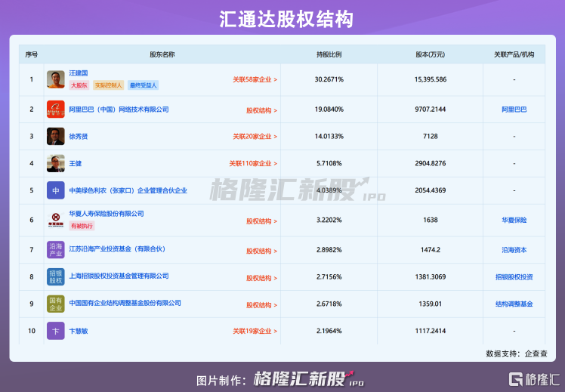Click the purple 沿海产业 icon
This screenshot has height=392, width=565.
coord(55,249)
